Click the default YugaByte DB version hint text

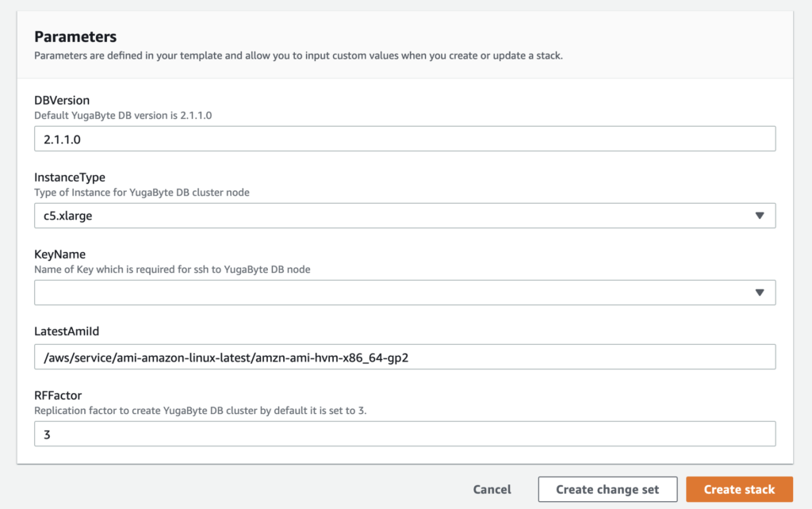click(x=123, y=115)
